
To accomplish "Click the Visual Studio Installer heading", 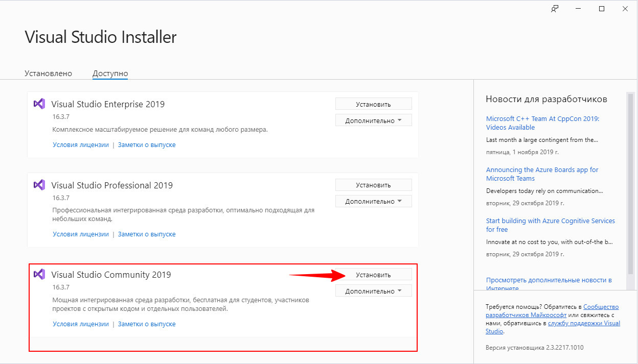I will pyautogui.click(x=101, y=37).
